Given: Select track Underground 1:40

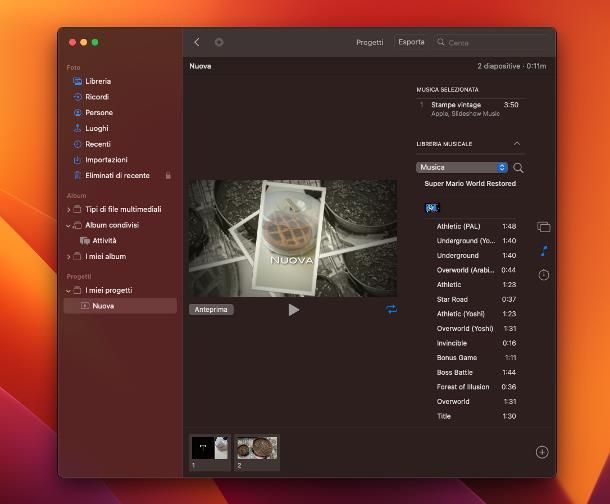Looking at the screenshot, I should (x=476, y=256).
